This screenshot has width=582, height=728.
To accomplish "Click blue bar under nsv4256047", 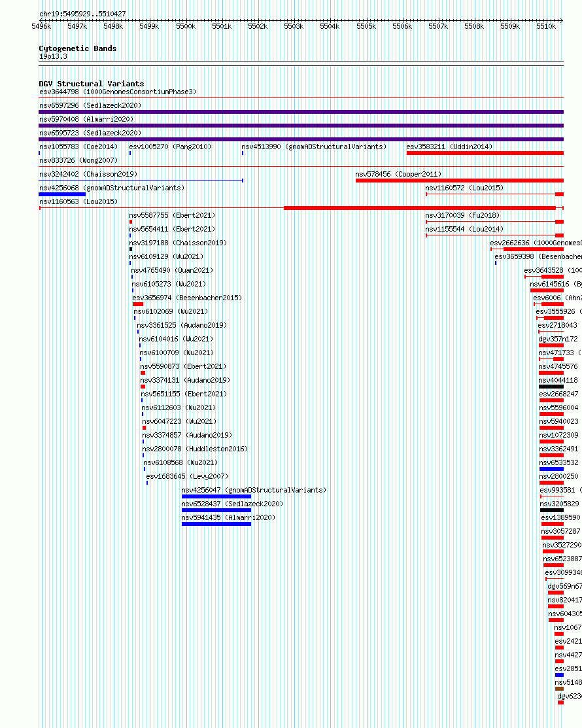I will tap(216, 496).
